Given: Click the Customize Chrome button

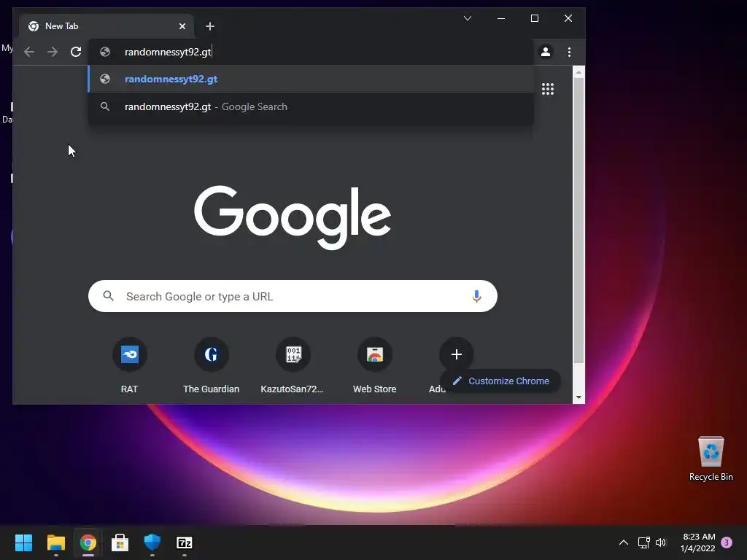Looking at the screenshot, I should (x=500, y=381).
